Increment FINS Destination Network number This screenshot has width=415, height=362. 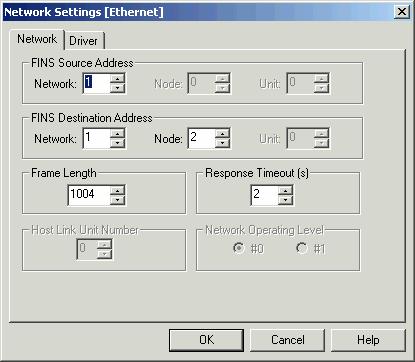[117, 134]
